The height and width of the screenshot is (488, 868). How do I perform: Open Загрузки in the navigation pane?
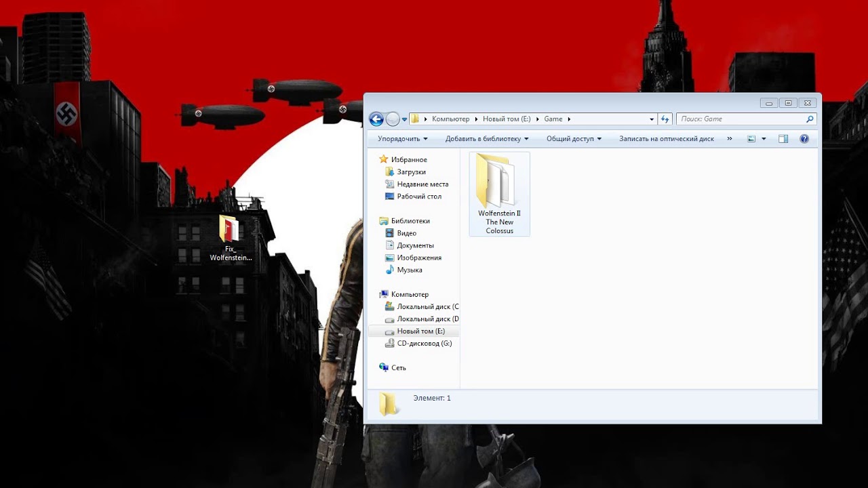click(x=412, y=172)
